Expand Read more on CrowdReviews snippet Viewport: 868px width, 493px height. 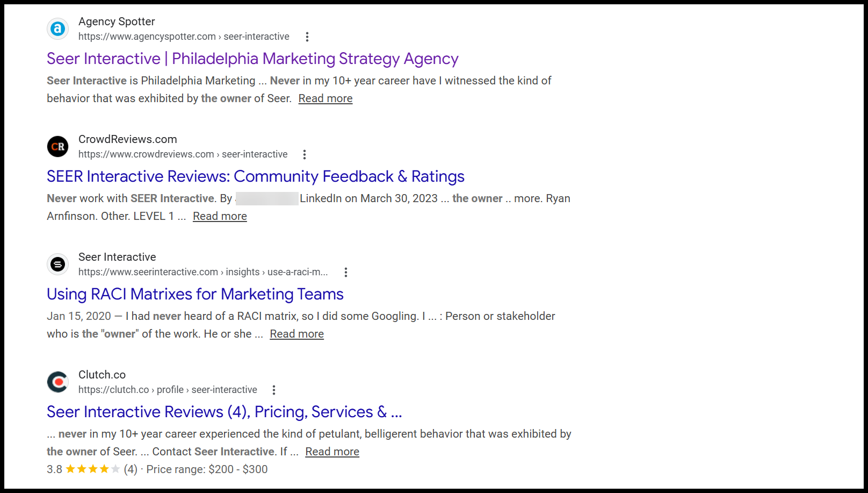coord(220,216)
